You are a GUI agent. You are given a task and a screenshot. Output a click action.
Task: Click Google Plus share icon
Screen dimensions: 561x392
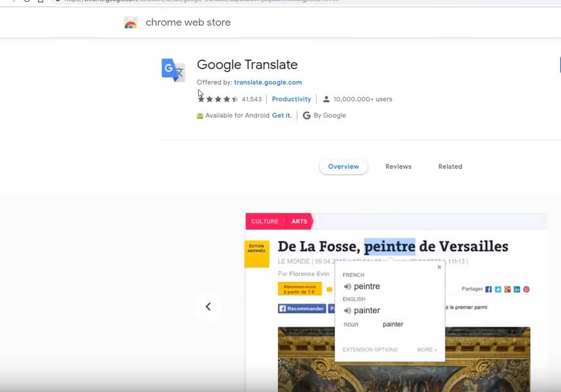508,289
